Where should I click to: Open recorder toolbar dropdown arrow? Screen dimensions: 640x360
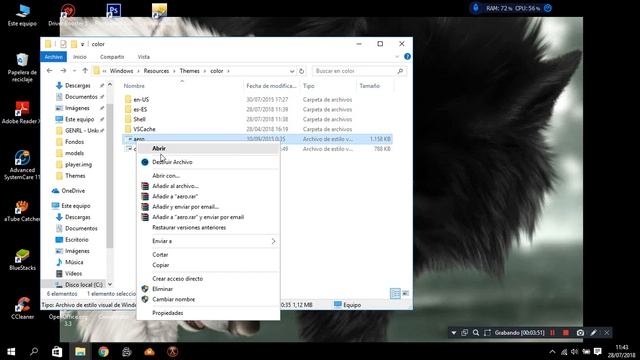(453, 333)
